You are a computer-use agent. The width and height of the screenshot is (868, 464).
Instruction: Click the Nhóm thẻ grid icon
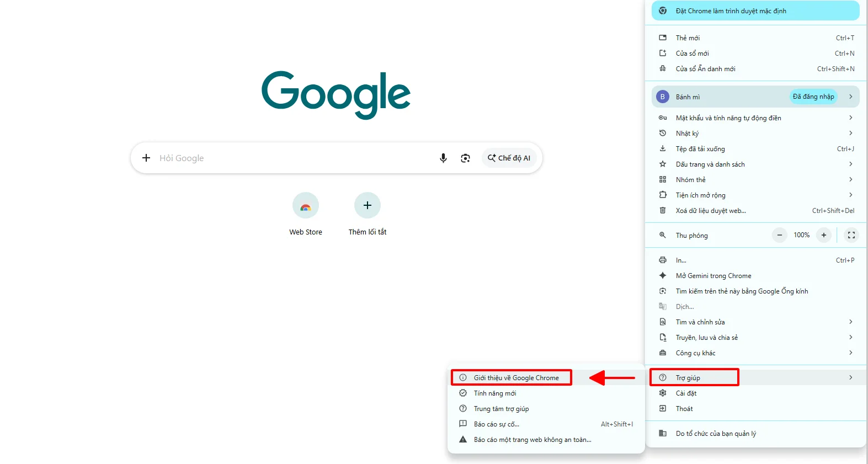coord(663,179)
